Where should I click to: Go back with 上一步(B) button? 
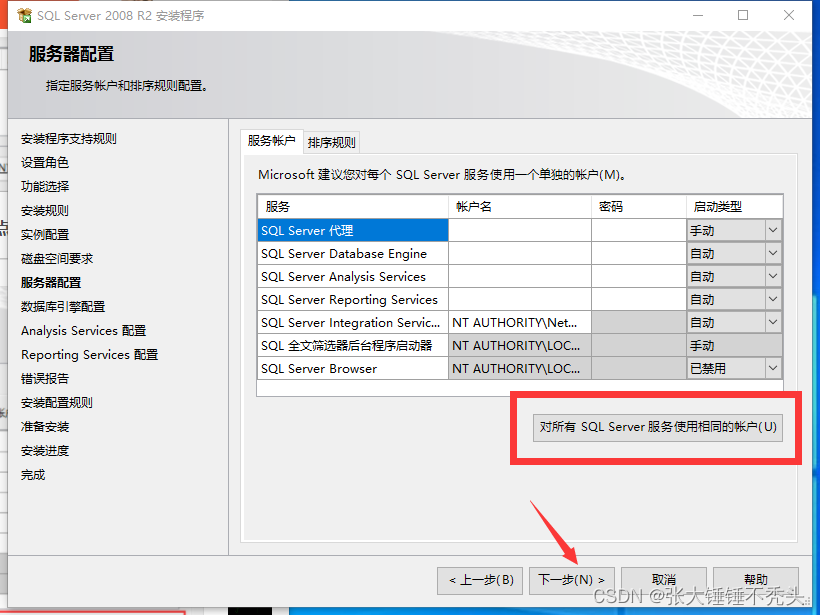(x=480, y=580)
